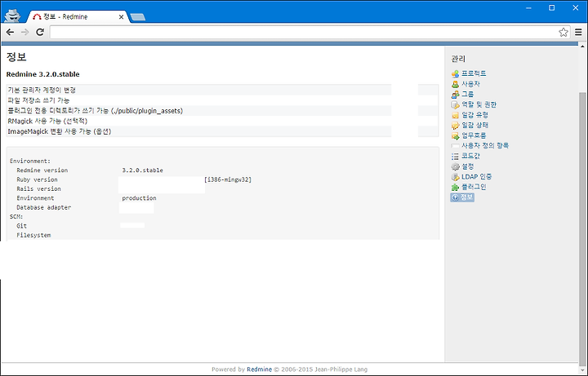Minimize the browser window

click(528, 8)
